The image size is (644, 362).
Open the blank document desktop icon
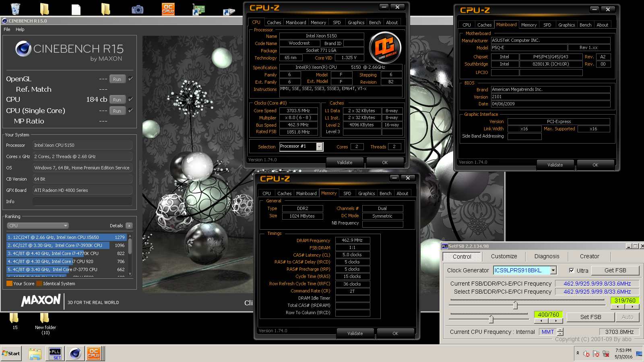pyautogui.click(x=76, y=9)
